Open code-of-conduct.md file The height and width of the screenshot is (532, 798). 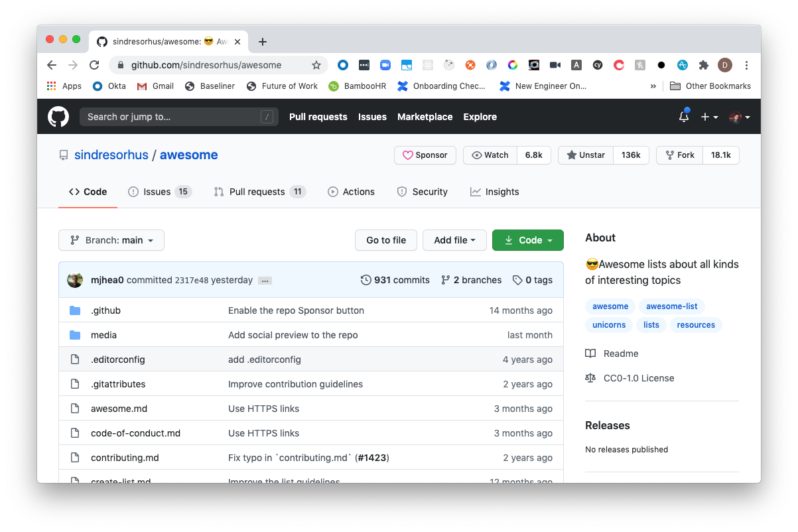coord(135,433)
